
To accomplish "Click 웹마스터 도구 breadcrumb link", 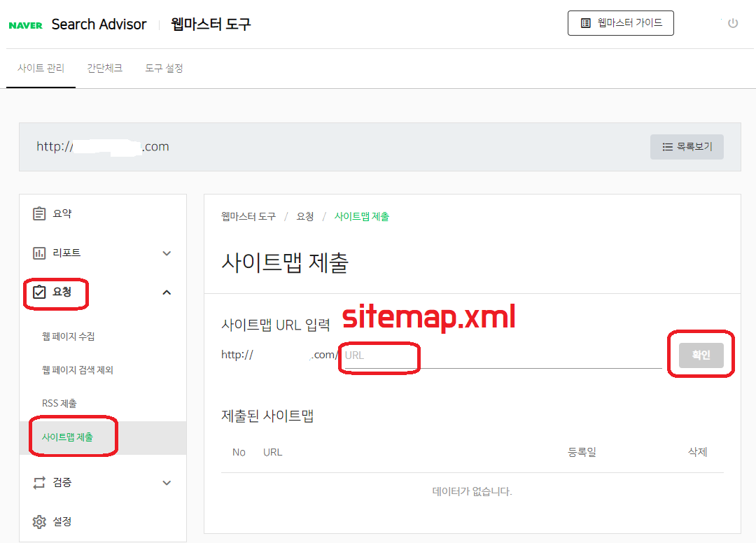I will coord(248,217).
